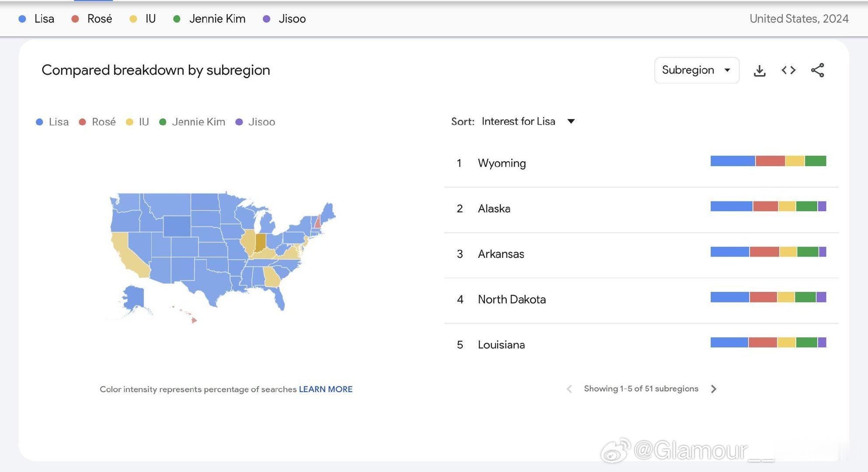Click the purple Jisoo dot in top bar
This screenshot has height=472, width=868.
pyautogui.click(x=266, y=19)
